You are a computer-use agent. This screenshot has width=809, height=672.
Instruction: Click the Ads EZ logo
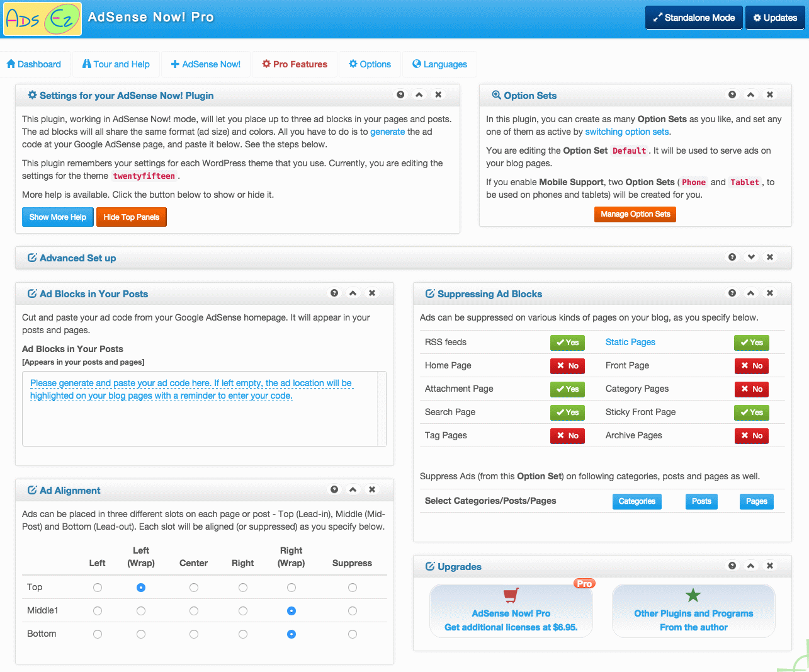(43, 19)
